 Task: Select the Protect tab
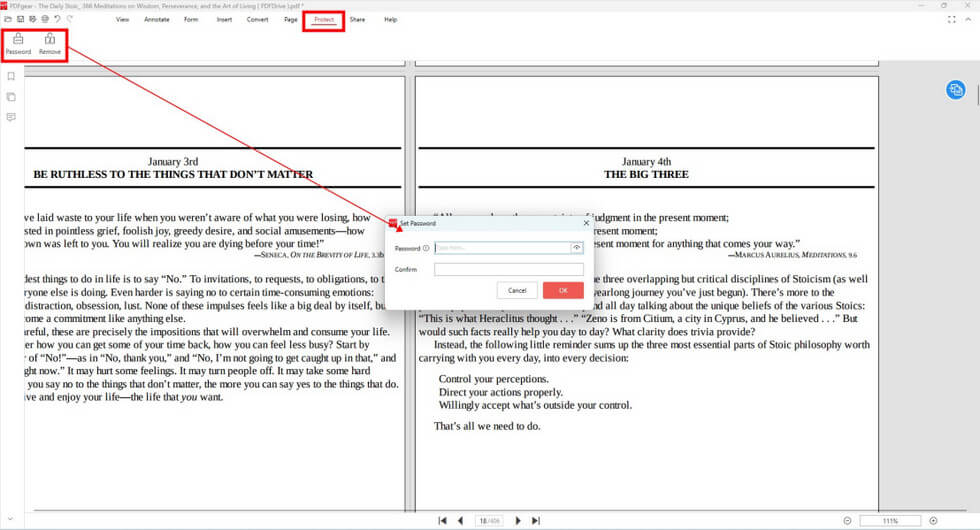[324, 20]
